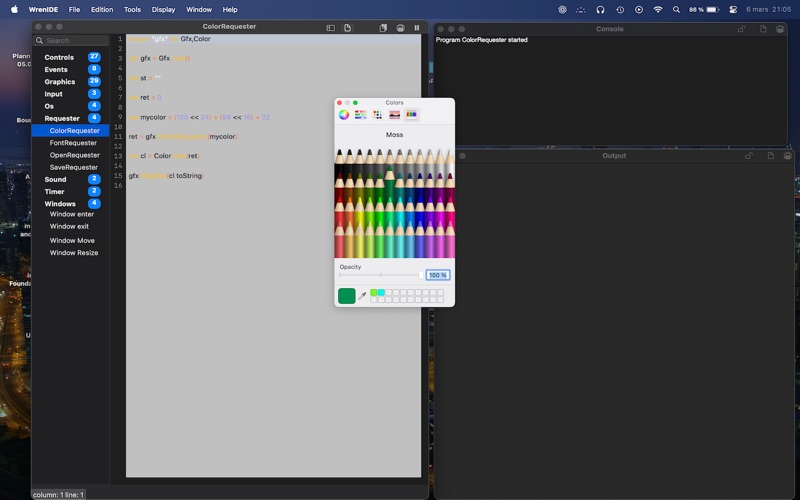Click the new document icon in ColorRequester toolbar

click(347, 28)
